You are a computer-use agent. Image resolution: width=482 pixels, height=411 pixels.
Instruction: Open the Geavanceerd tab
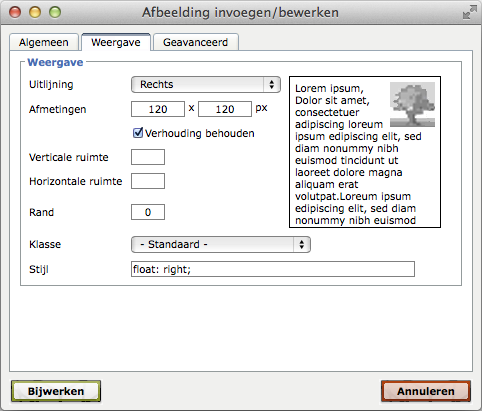[x=196, y=42]
